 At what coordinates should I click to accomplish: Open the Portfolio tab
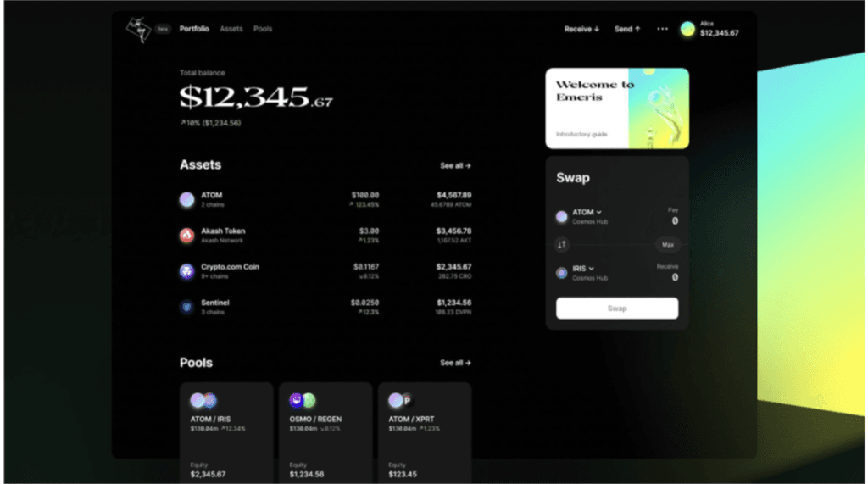194,29
